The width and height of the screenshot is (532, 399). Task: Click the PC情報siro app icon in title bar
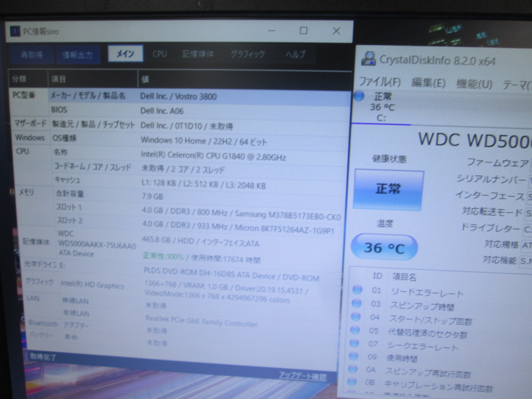point(15,31)
